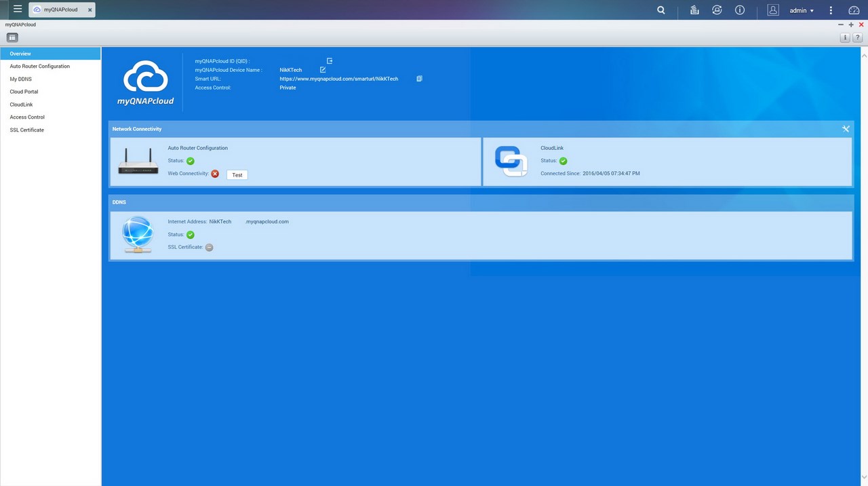Maximize the myQNAPcloud window with plus

pyautogui.click(x=851, y=24)
